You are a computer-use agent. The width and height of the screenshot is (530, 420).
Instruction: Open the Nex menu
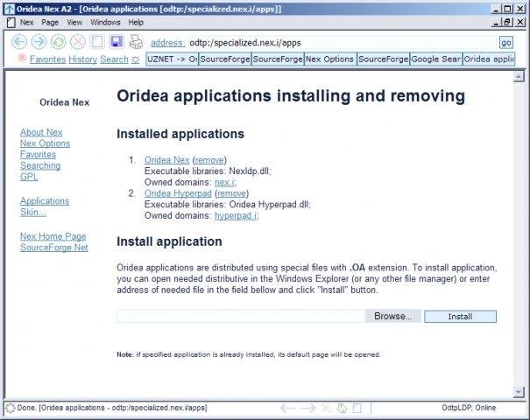(x=26, y=23)
